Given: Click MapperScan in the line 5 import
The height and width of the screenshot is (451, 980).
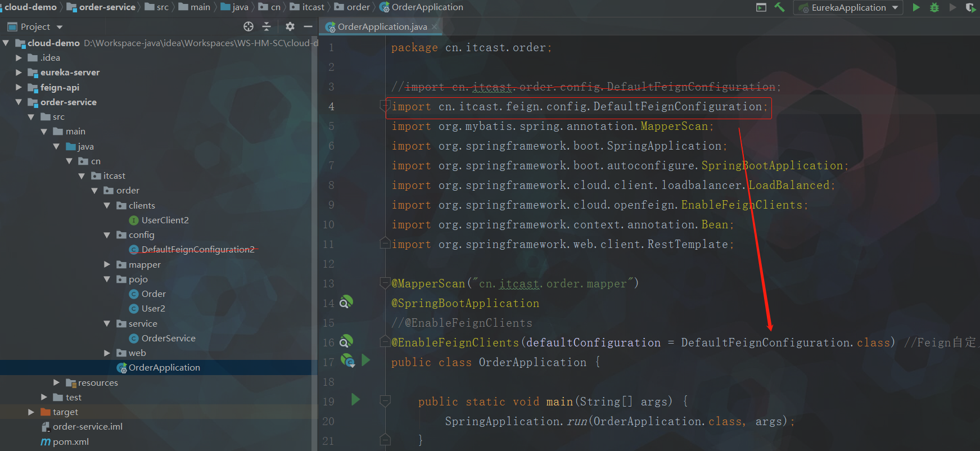Looking at the screenshot, I should 674,126.
